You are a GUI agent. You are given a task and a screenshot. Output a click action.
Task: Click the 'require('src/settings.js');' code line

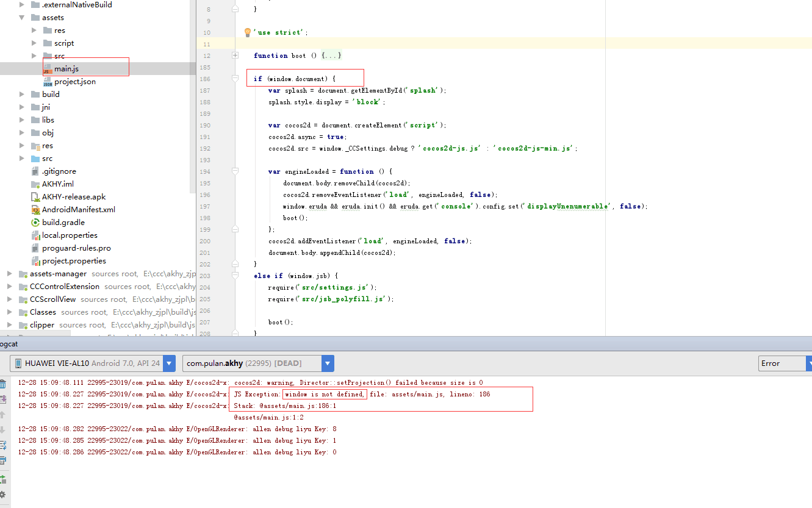[x=322, y=287]
